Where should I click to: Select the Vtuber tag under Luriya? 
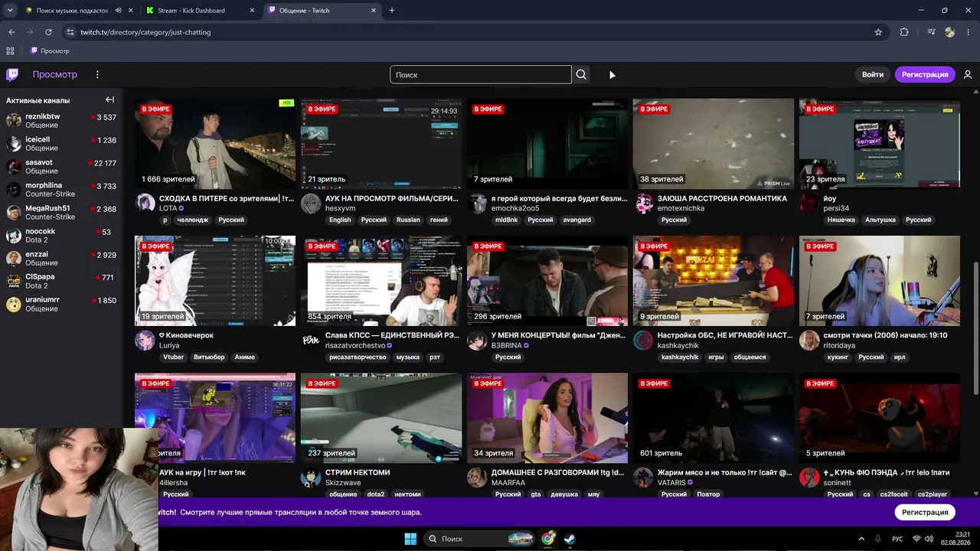pyautogui.click(x=174, y=357)
